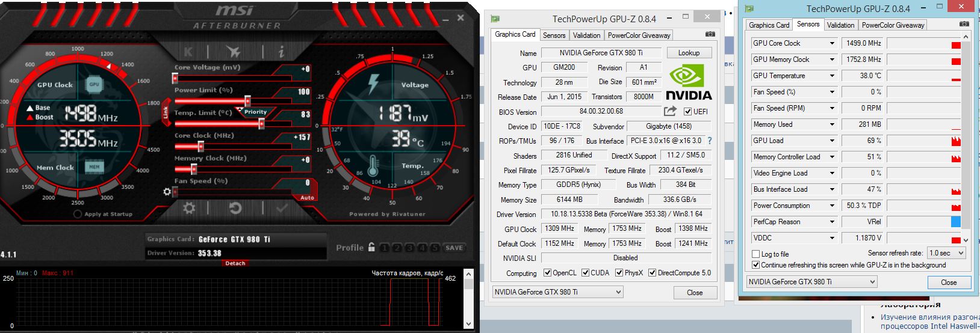Toggle the CUDA checkbox
Screen dimensions: 980x333
(585, 273)
